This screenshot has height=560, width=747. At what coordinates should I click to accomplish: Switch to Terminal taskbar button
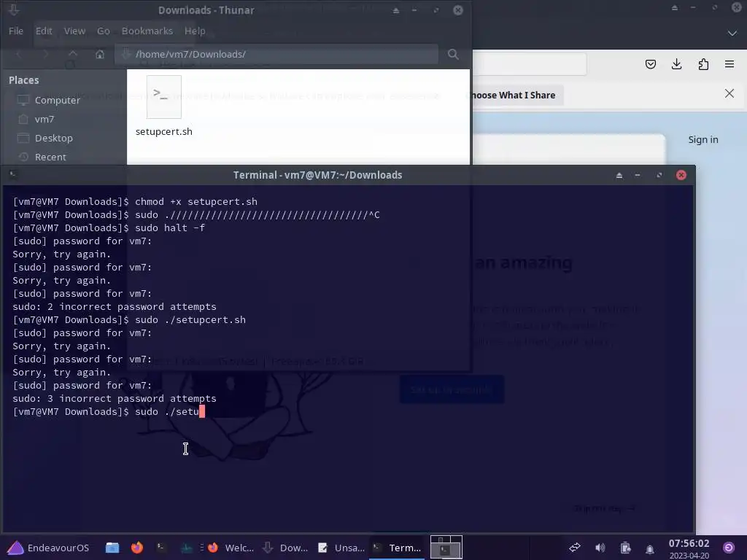pos(397,548)
